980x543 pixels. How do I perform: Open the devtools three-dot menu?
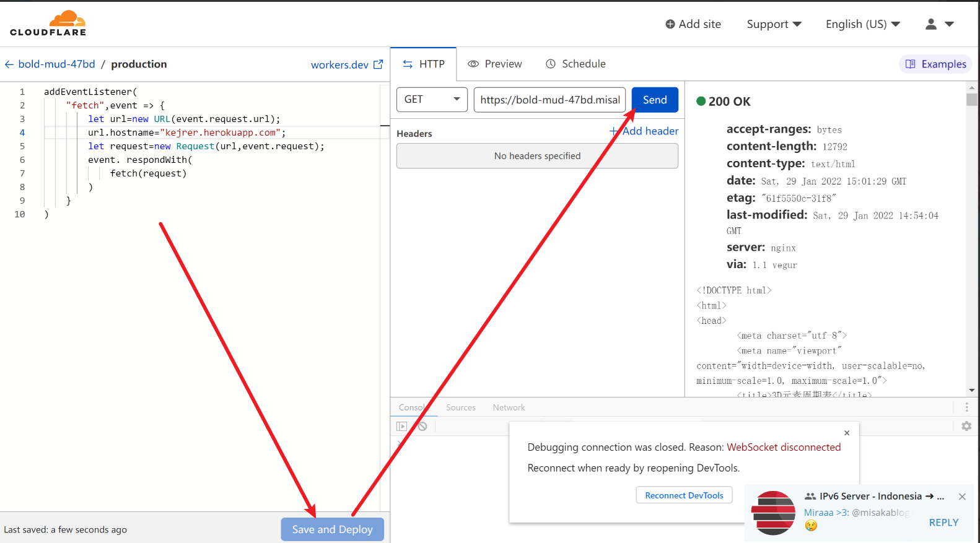click(966, 407)
